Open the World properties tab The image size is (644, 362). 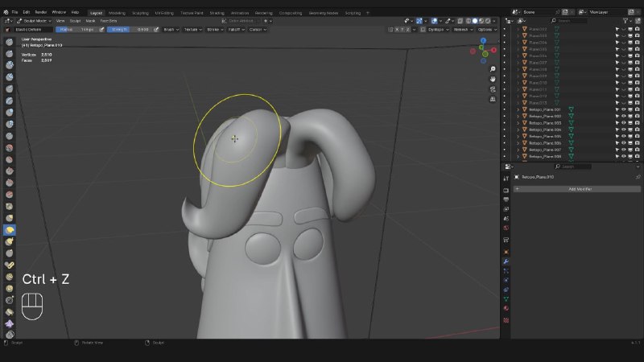pos(506,228)
